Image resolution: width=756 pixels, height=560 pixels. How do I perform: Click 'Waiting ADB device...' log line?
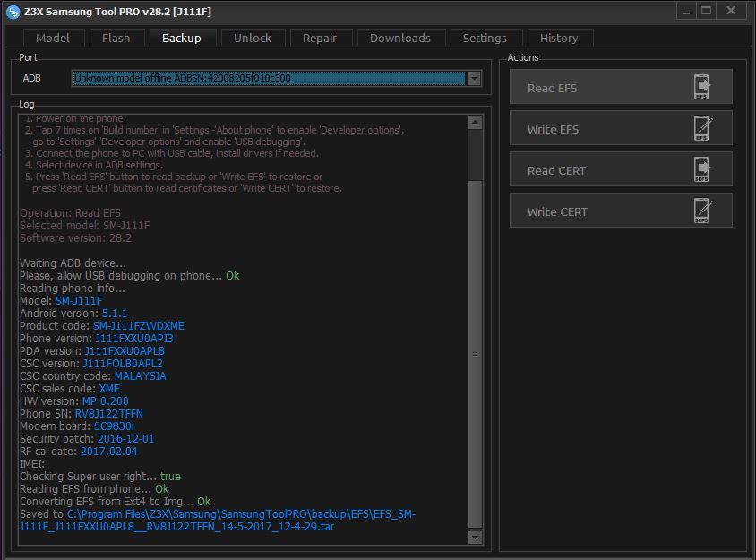tap(73, 263)
